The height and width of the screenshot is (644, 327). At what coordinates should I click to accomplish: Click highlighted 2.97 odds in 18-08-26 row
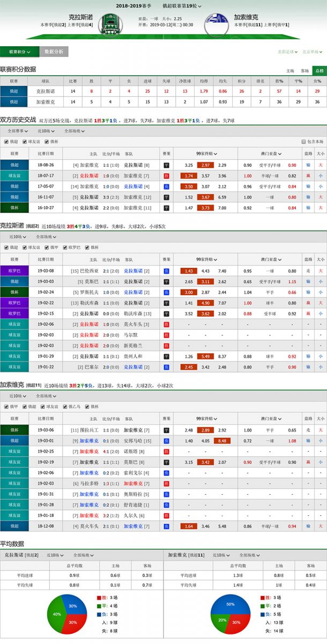pyautogui.click(x=205, y=165)
